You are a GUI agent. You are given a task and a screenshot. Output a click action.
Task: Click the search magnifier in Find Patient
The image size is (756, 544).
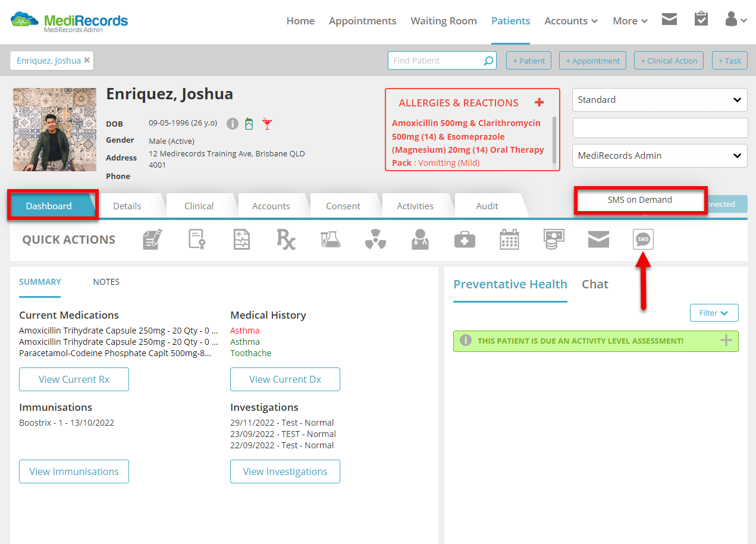point(488,61)
